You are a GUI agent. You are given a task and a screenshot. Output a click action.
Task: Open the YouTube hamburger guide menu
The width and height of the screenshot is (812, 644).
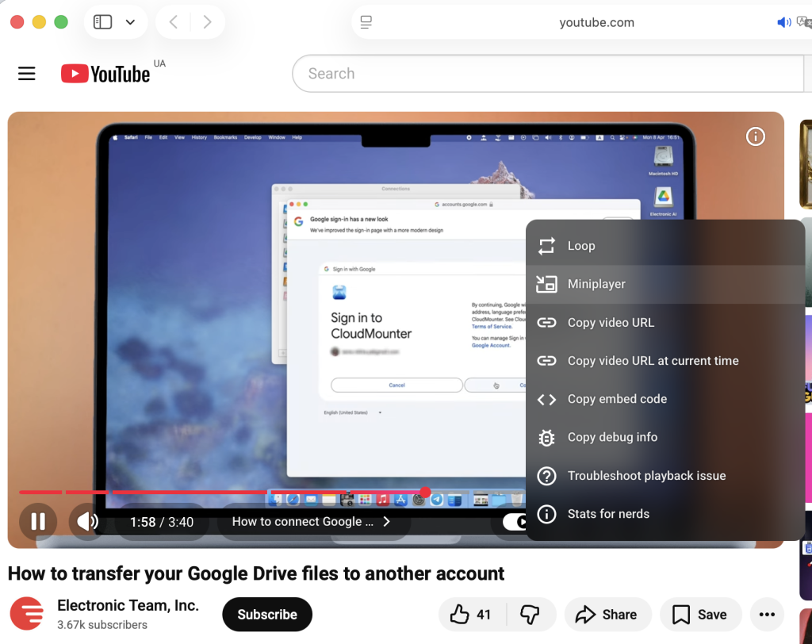(x=26, y=74)
